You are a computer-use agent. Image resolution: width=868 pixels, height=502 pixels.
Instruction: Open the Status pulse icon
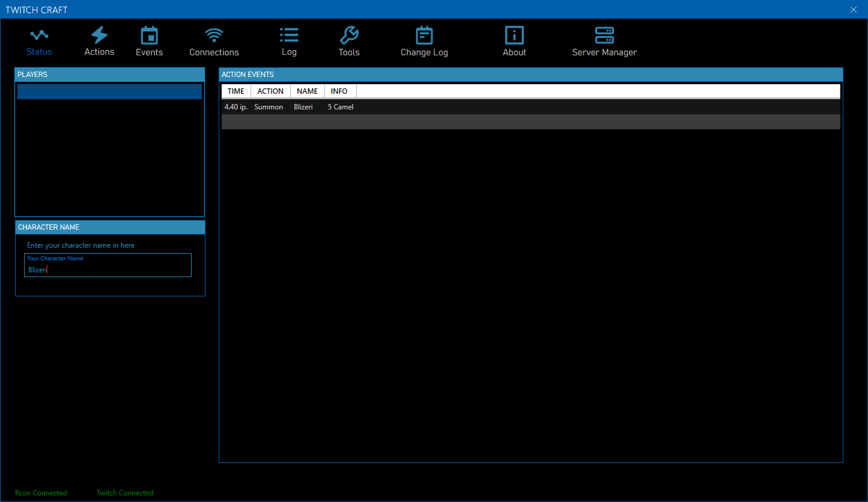pyautogui.click(x=39, y=35)
